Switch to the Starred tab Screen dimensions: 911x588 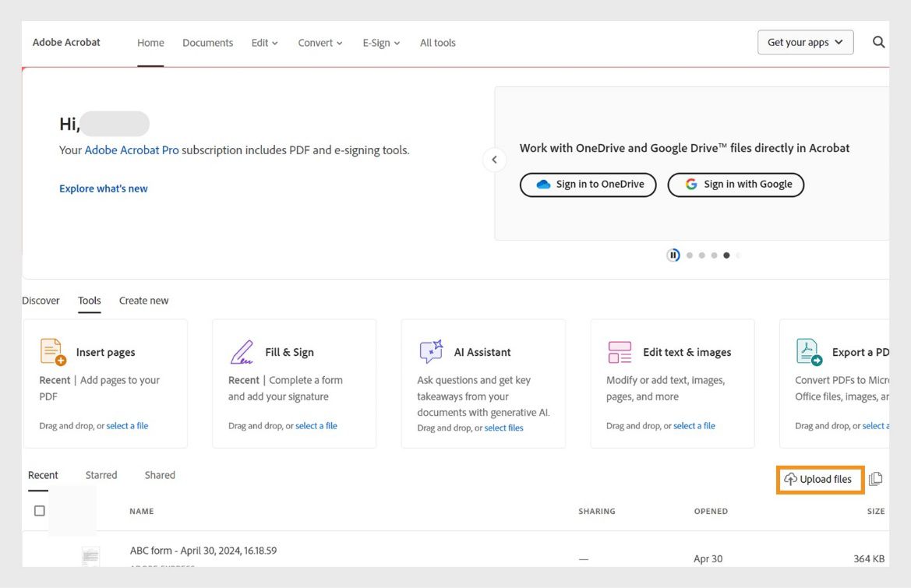click(101, 474)
